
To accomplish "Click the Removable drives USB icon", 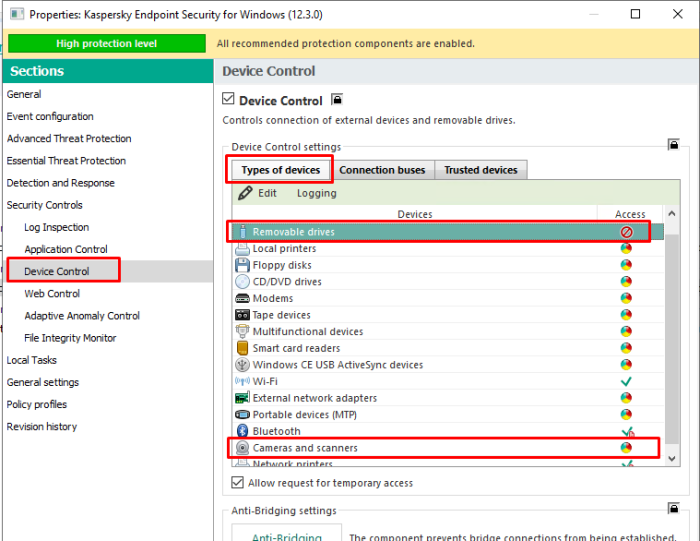I will click(242, 232).
